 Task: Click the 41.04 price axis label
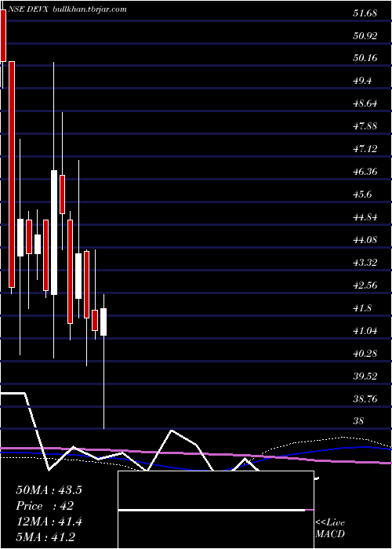point(365,331)
